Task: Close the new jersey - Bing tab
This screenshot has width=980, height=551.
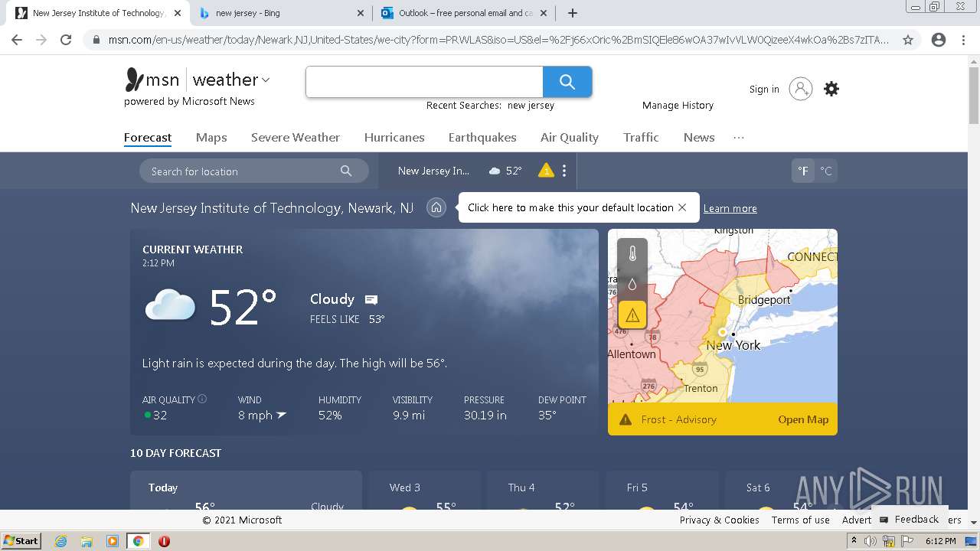Action: coord(361,13)
